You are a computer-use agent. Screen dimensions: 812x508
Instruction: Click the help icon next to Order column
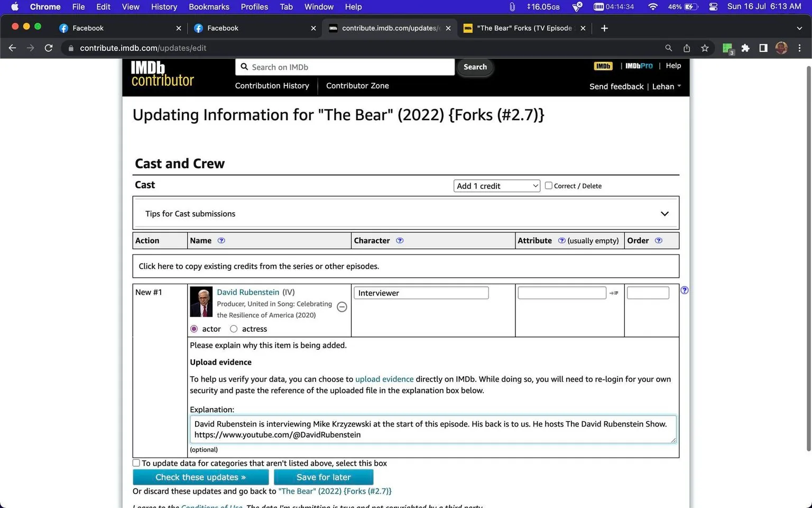[659, 240]
